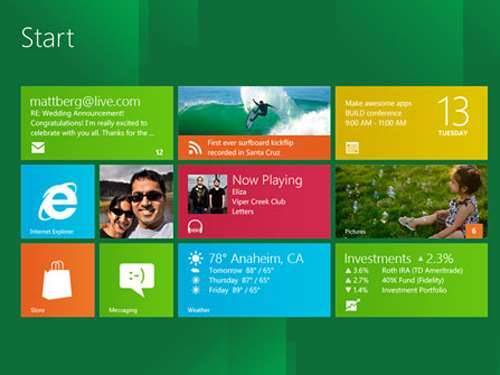Click the mail envelope icon
The height and width of the screenshot is (375, 500).
pyautogui.click(x=38, y=147)
